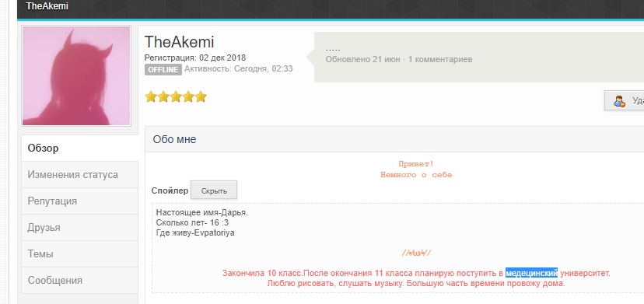Open the Обзор profile tab
The width and height of the screenshot is (644, 304).
79,148
